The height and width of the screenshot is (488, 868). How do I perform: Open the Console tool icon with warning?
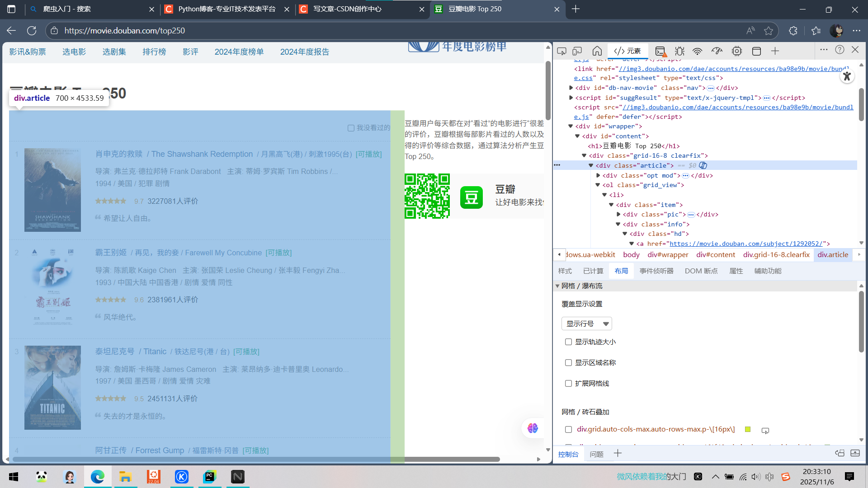pyautogui.click(x=660, y=51)
